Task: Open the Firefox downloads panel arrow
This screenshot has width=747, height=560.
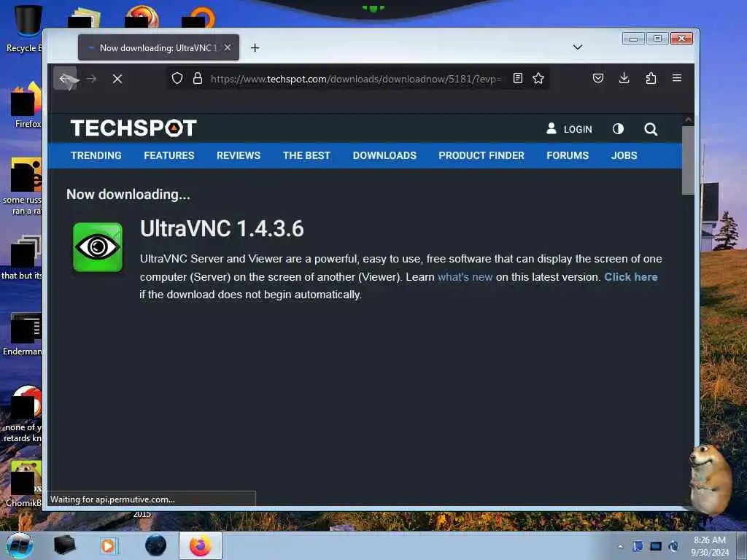Action: pos(624,78)
